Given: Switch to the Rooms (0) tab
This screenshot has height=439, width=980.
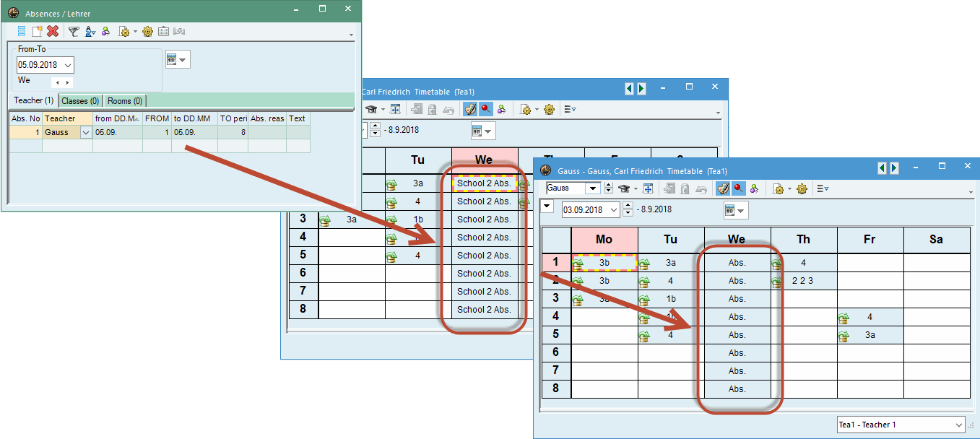Looking at the screenshot, I should [x=126, y=101].
